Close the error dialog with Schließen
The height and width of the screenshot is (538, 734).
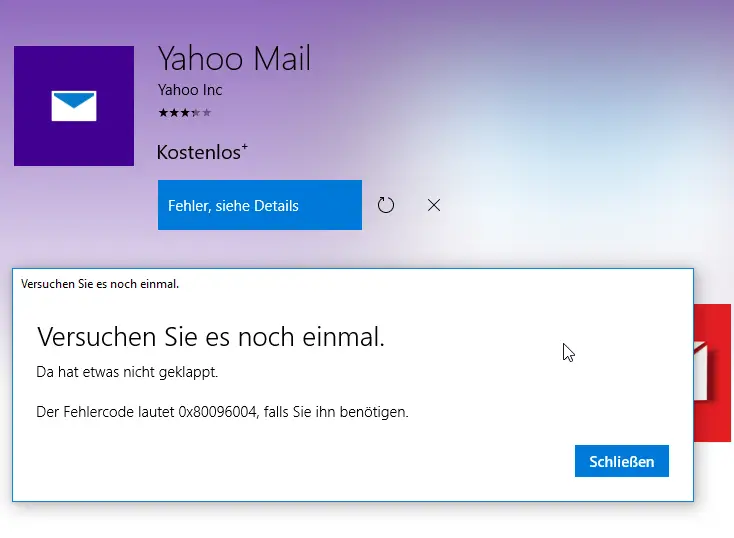click(x=622, y=461)
